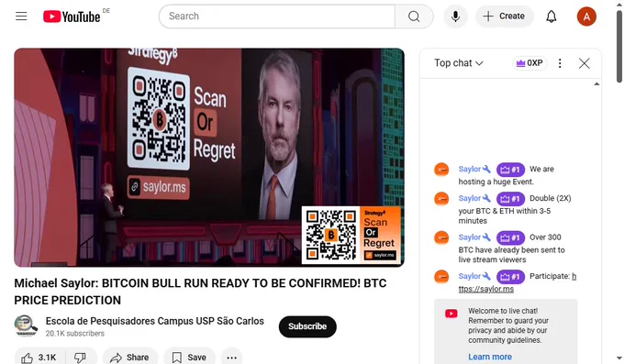The width and height of the screenshot is (624, 364).
Task: Go to YouTube home via logo
Action: pyautogui.click(x=72, y=17)
